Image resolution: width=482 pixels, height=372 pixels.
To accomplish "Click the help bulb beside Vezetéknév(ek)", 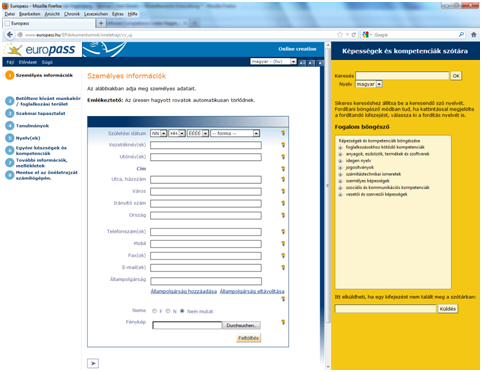I will 283,145.
